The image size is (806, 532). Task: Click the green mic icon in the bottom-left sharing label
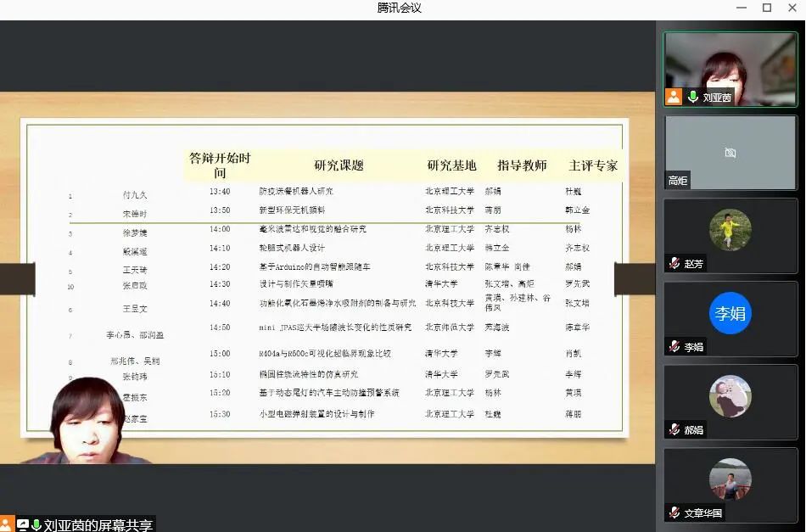pos(36,525)
